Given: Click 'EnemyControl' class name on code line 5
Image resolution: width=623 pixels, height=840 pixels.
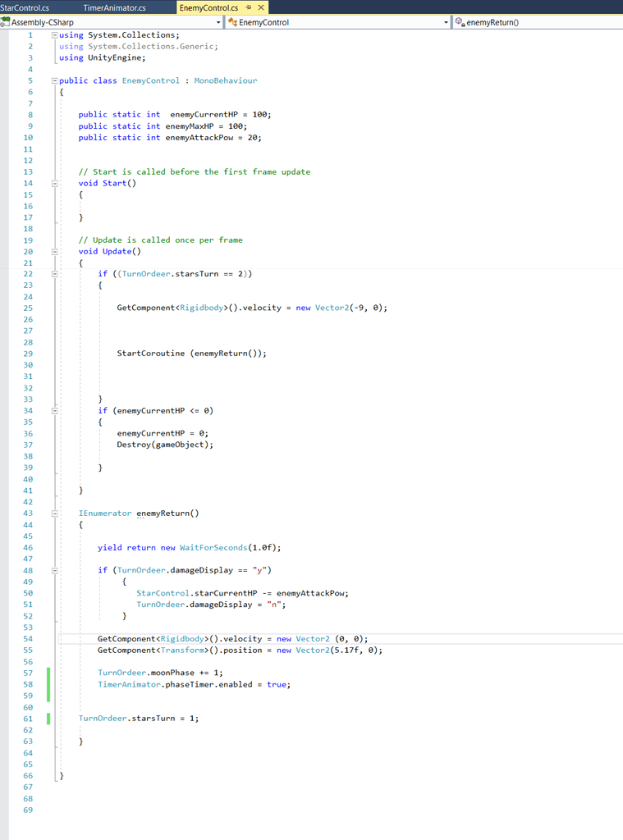Looking at the screenshot, I should point(151,80).
